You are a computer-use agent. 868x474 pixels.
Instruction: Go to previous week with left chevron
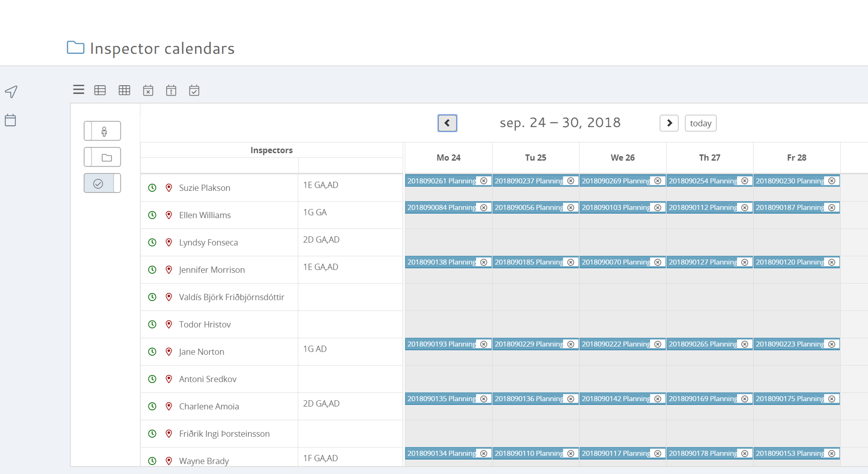point(447,123)
